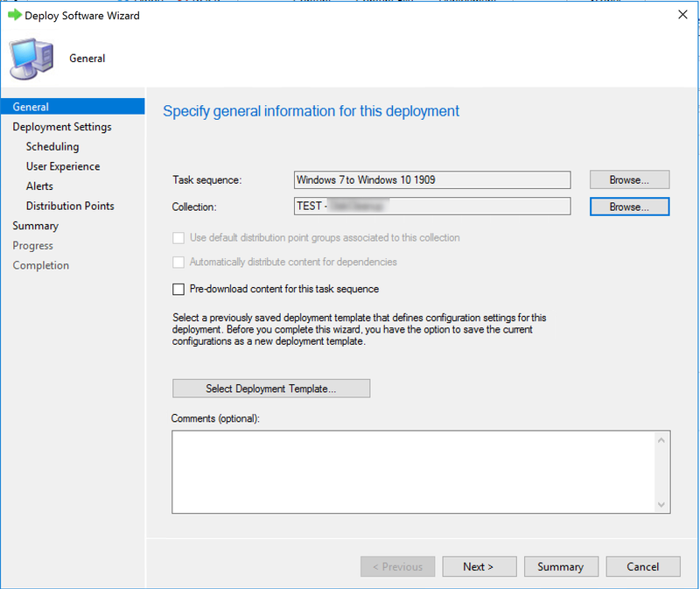Open the Deployment Settings wizard page

tap(62, 127)
